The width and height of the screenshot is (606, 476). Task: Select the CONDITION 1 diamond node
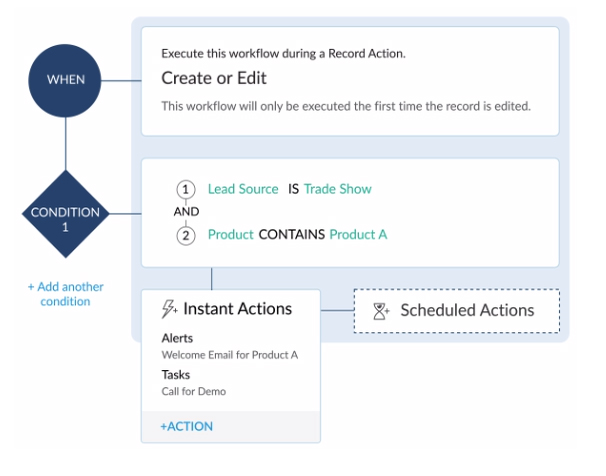point(65,213)
